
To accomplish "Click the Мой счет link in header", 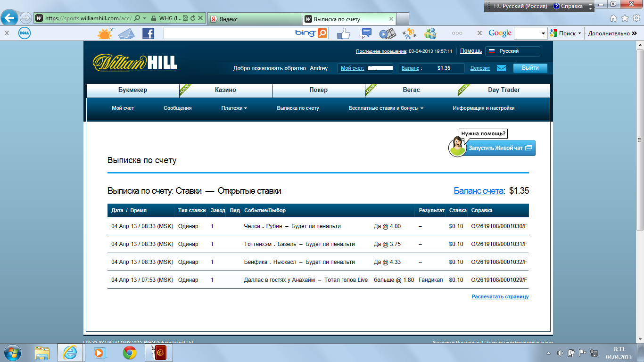I will point(353,68).
